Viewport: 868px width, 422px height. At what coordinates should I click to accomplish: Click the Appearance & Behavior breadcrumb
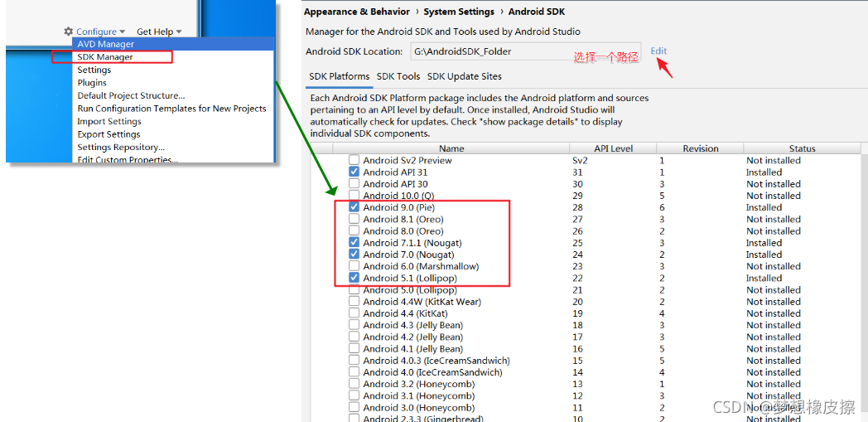click(357, 12)
